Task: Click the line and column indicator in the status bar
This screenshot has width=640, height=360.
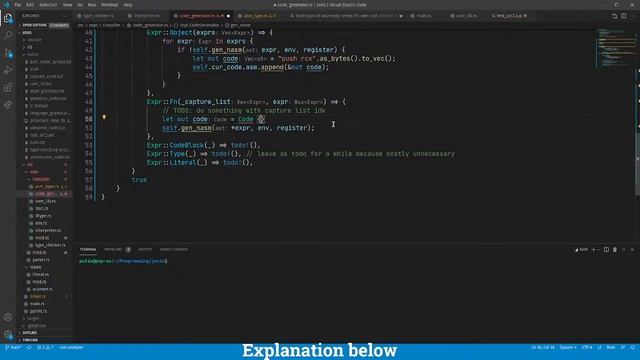Action: 543,347
